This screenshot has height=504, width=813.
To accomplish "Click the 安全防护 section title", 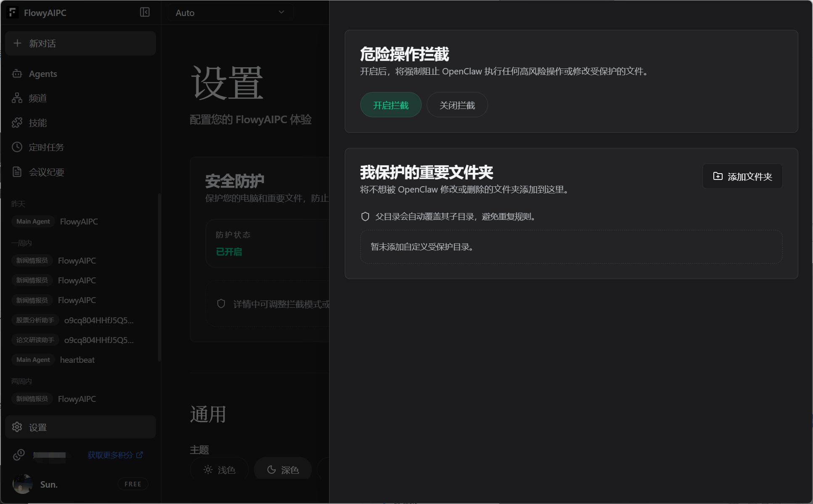I will (235, 181).
